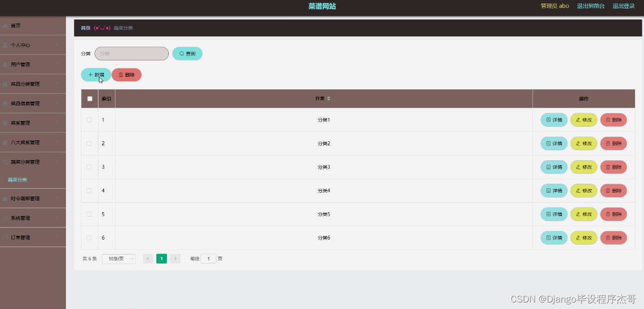
Task: Click 退出到前台 in top bar
Action: (x=591, y=6)
